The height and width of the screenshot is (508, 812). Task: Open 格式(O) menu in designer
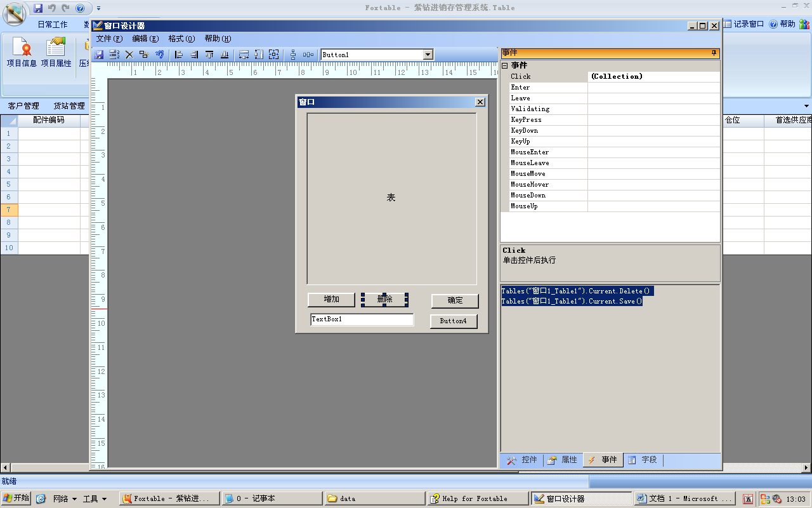181,39
